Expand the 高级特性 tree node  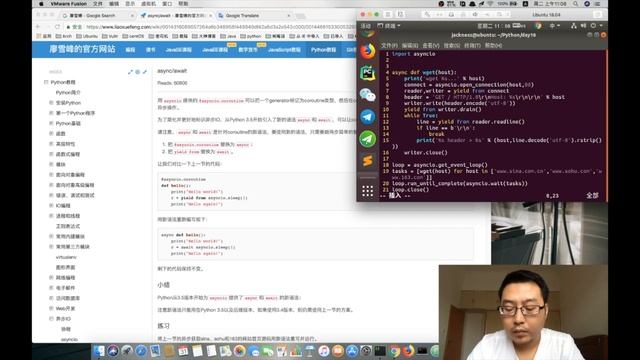tap(51, 144)
